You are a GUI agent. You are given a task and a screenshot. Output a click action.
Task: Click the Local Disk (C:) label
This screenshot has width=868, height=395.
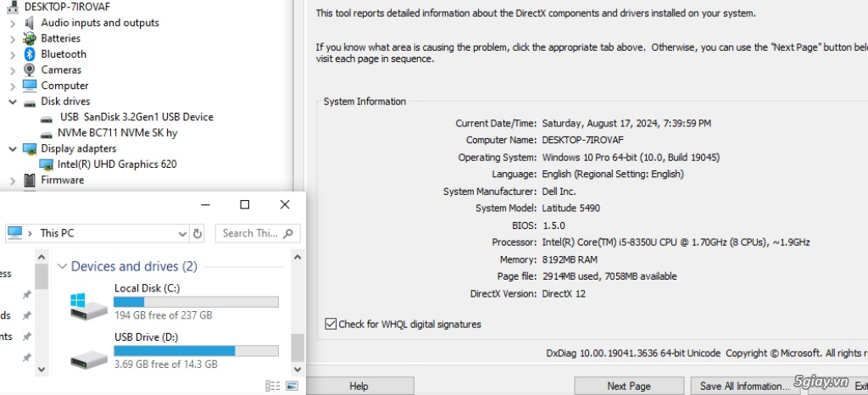pos(147,288)
